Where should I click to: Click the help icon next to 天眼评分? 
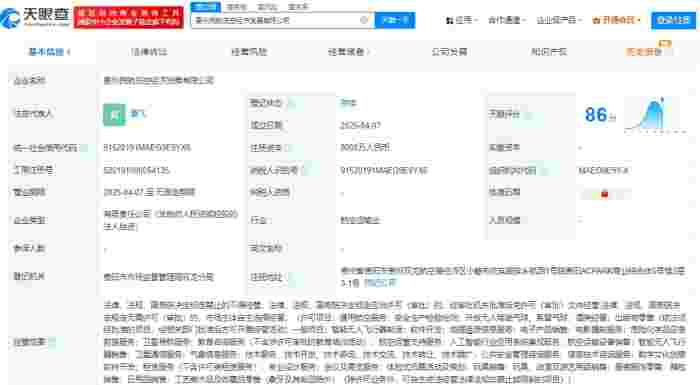pyautogui.click(x=529, y=115)
